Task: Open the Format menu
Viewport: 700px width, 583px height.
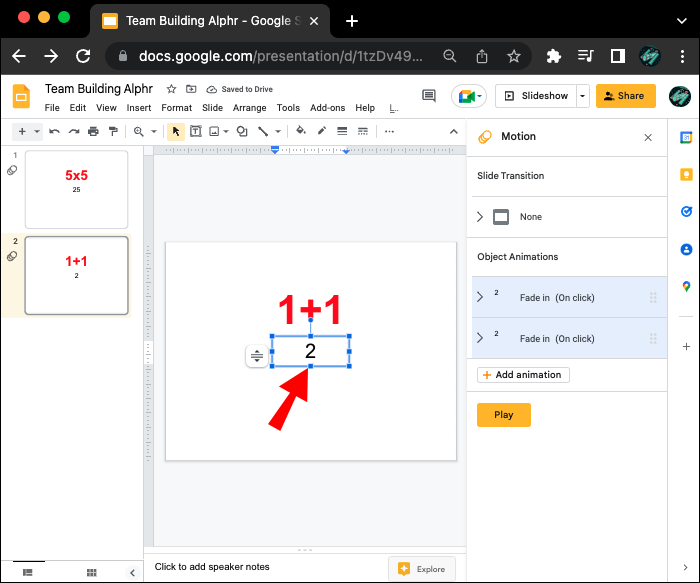Action: (176, 108)
